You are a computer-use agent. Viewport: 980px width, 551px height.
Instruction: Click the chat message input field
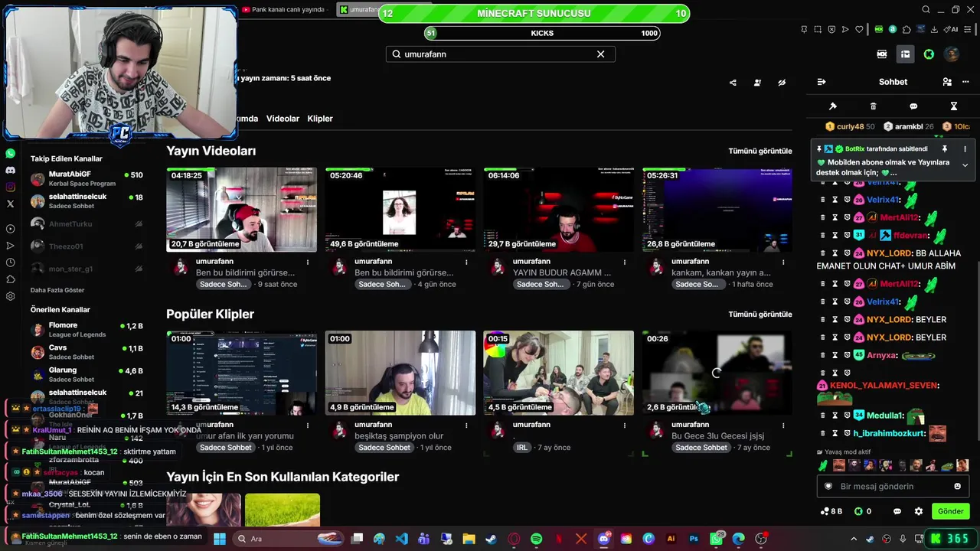(893, 486)
